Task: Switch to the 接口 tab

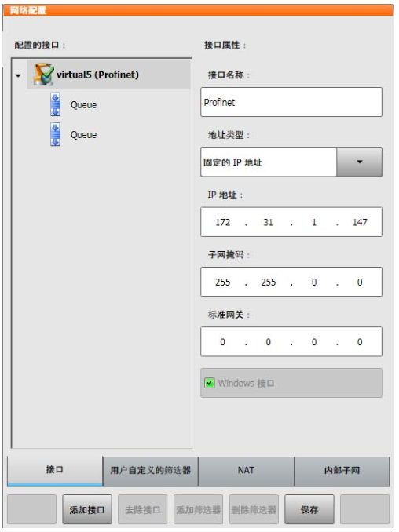Action: point(55,471)
